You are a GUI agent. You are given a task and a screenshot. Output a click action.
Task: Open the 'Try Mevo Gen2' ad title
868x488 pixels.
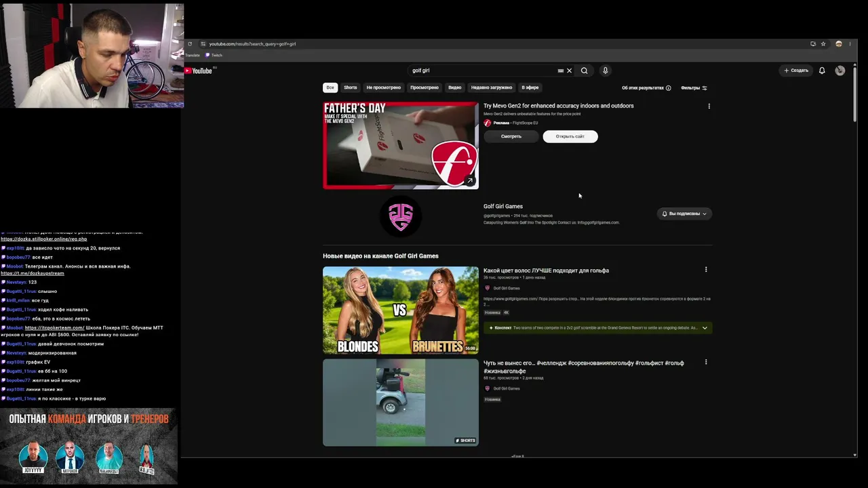pos(559,106)
